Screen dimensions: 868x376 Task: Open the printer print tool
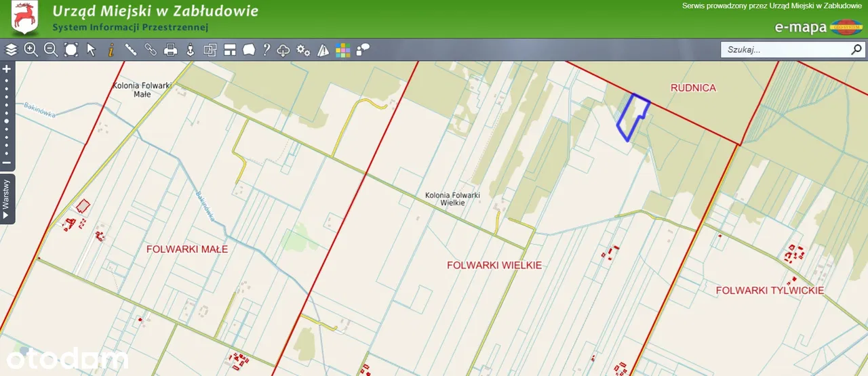171,49
